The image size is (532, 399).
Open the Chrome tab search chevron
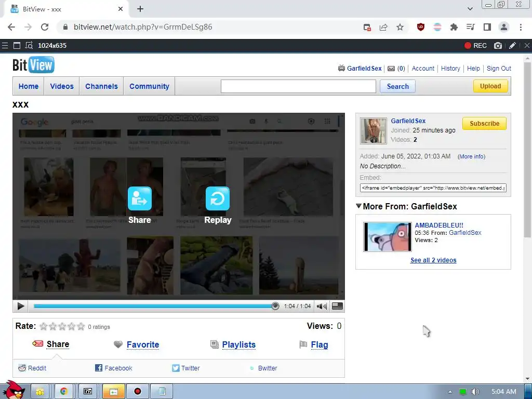coord(470,9)
